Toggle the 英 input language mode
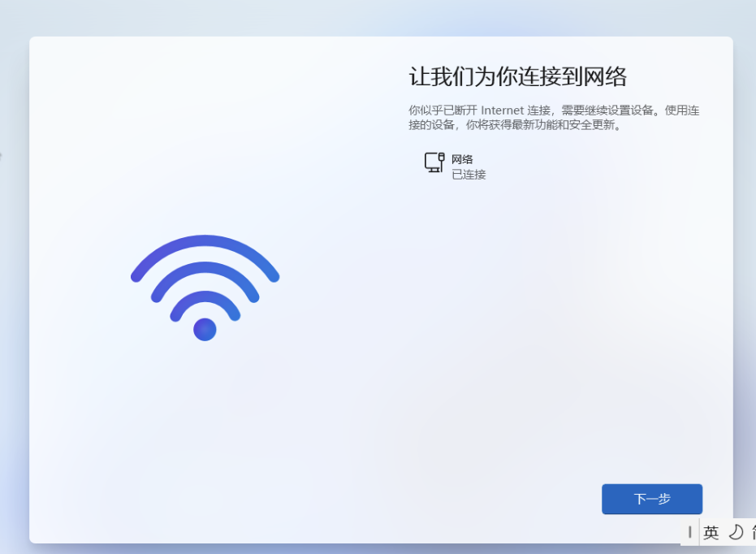This screenshot has height=554, width=756. pos(711,533)
